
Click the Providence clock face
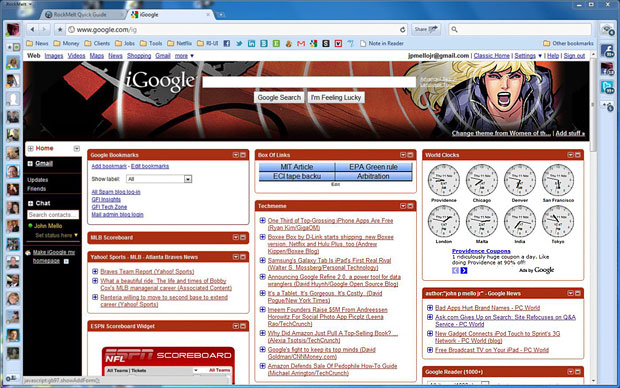[x=444, y=180]
